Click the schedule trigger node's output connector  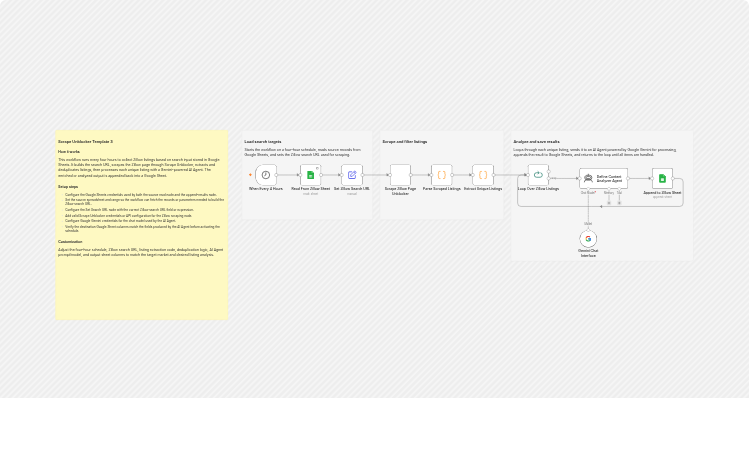[x=277, y=175]
